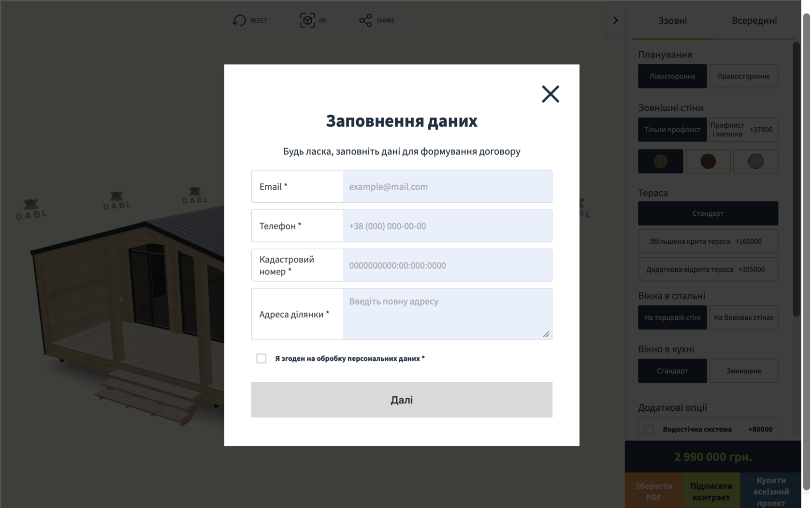
Task: Click the Reset view icon
Action: [x=239, y=20]
